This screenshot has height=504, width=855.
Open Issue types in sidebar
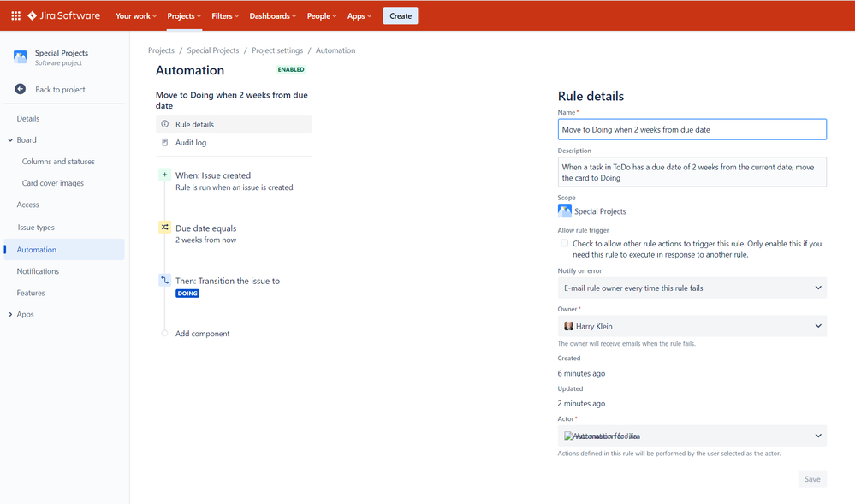click(36, 228)
